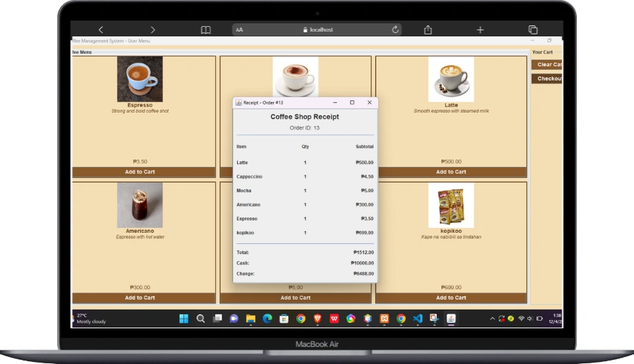Show all open tabs overview
This screenshot has width=634, height=364.
[533, 30]
